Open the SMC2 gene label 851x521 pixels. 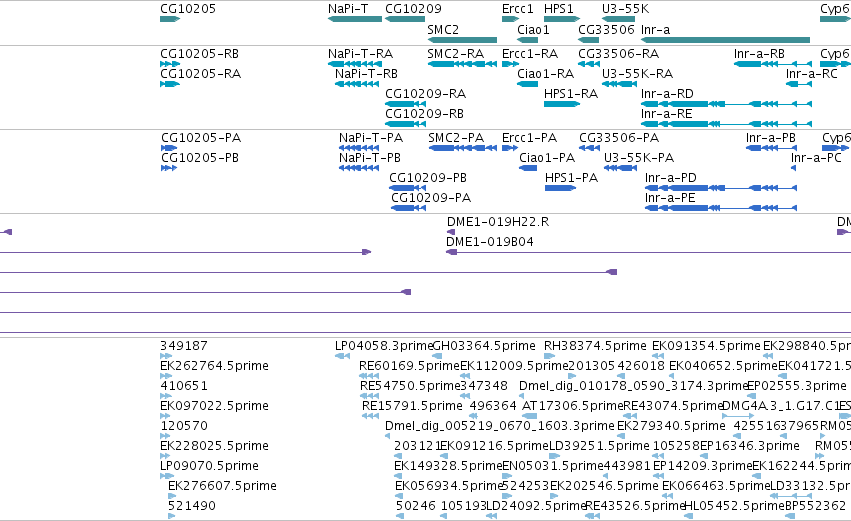pyautogui.click(x=443, y=29)
